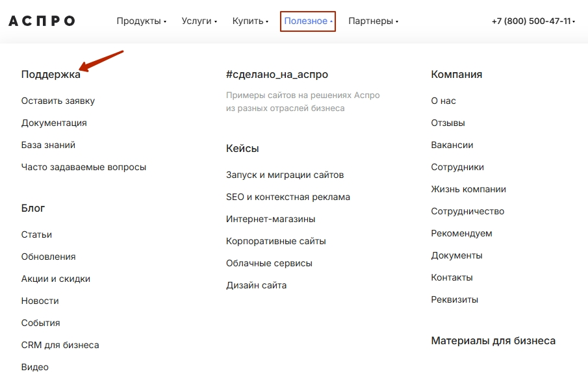Click the Примеры сайтов на решениях Аспро description
The height and width of the screenshot is (378, 588).
pyautogui.click(x=303, y=101)
